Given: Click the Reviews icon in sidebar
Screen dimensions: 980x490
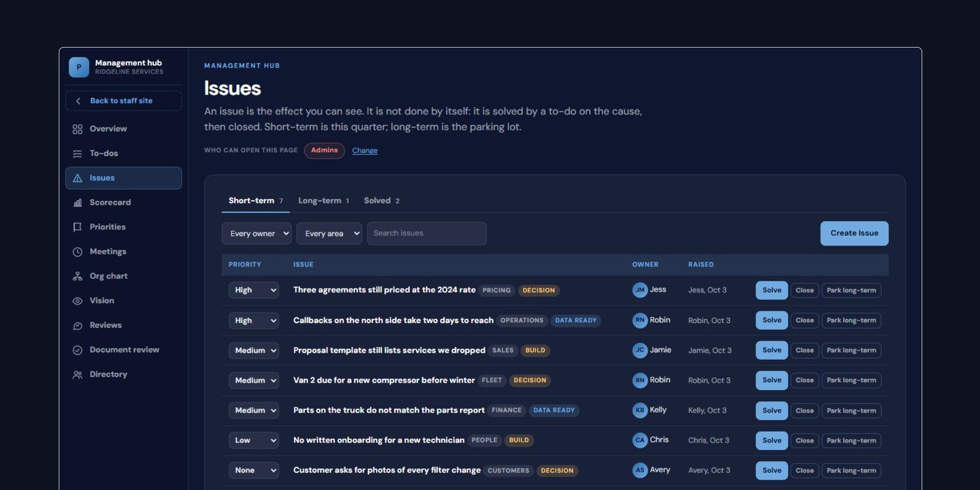Looking at the screenshot, I should [x=77, y=325].
